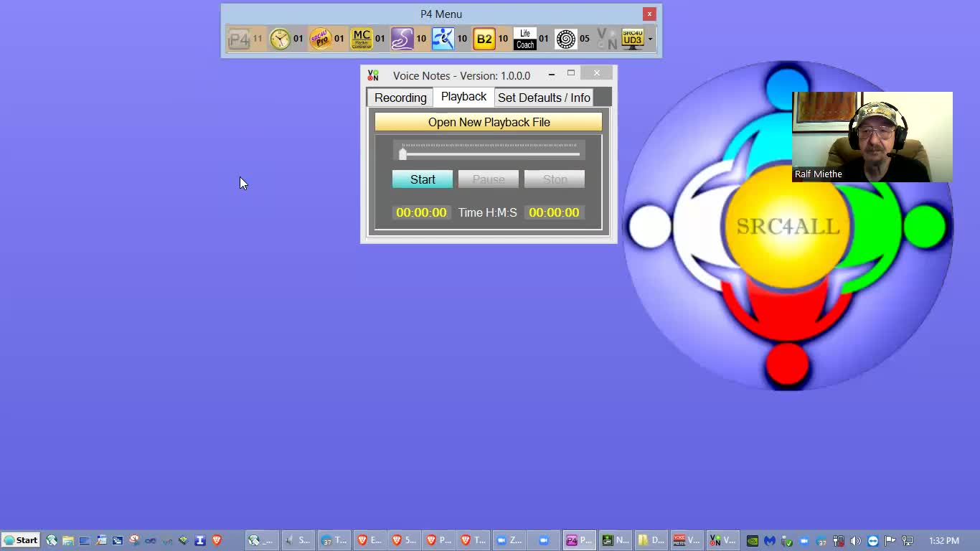The image size is (980, 551).
Task: Launch the yellow B2 icon
Action: pos(484,39)
